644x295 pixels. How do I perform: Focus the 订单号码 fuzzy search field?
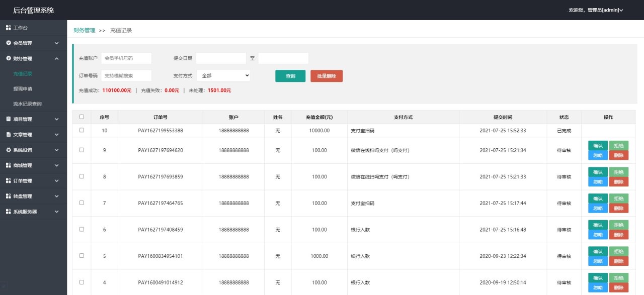(126, 75)
